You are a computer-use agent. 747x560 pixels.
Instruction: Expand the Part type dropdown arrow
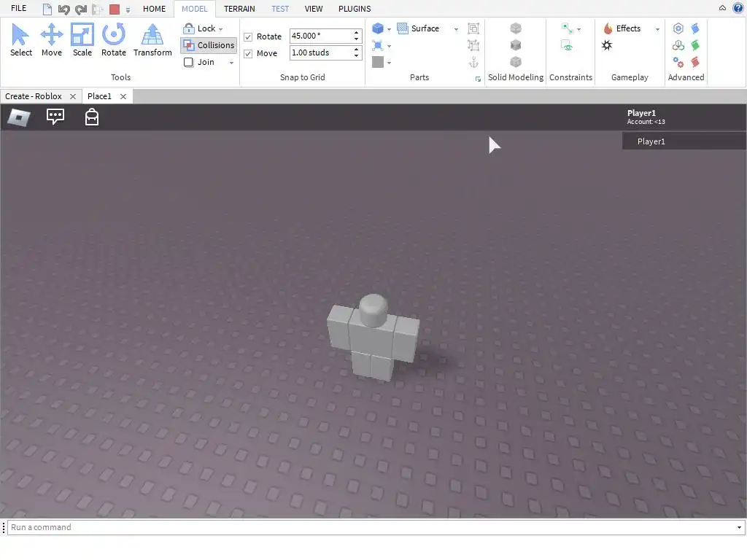pos(390,29)
